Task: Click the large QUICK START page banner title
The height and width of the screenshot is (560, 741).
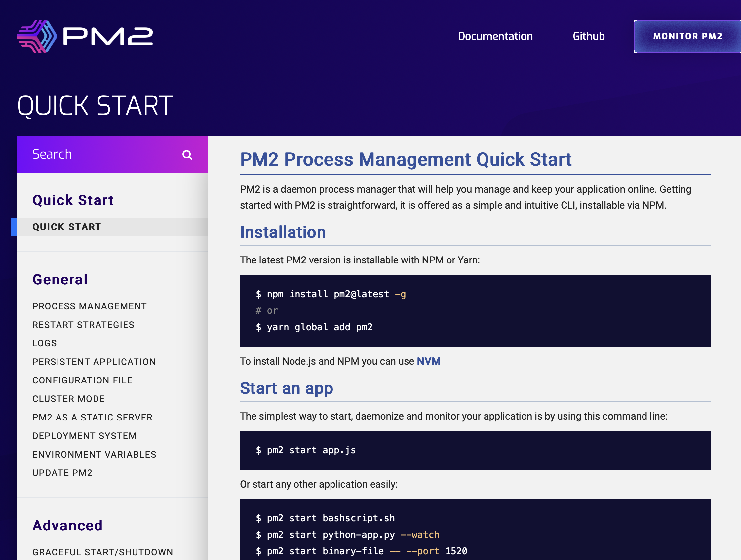Action: point(95,106)
